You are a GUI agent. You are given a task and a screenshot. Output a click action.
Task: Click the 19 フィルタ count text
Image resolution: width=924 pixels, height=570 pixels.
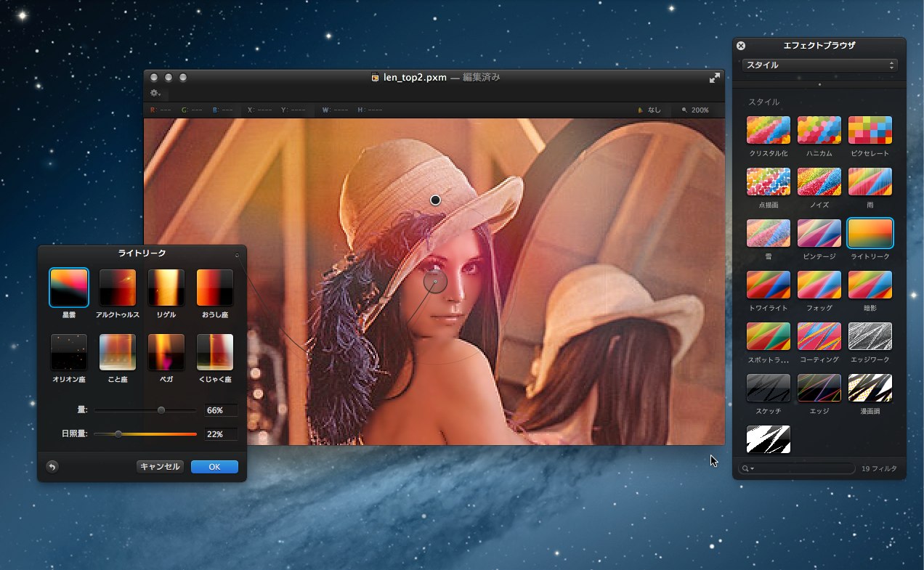tap(879, 469)
